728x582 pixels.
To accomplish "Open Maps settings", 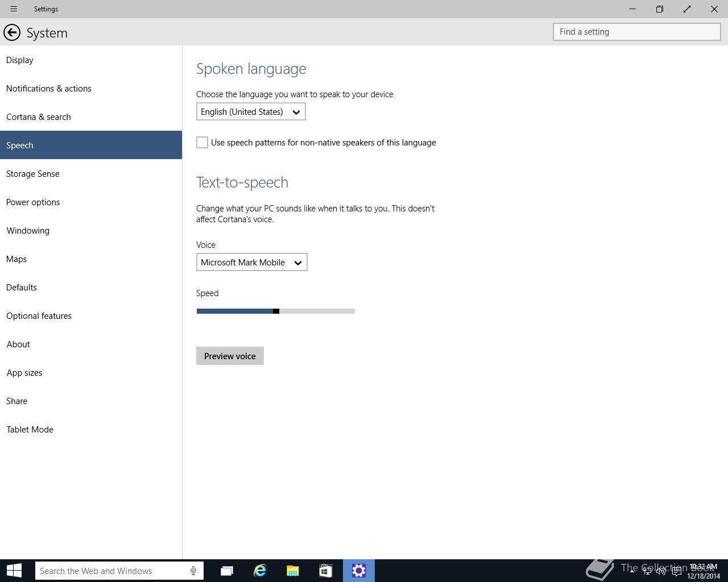I will pos(91,259).
